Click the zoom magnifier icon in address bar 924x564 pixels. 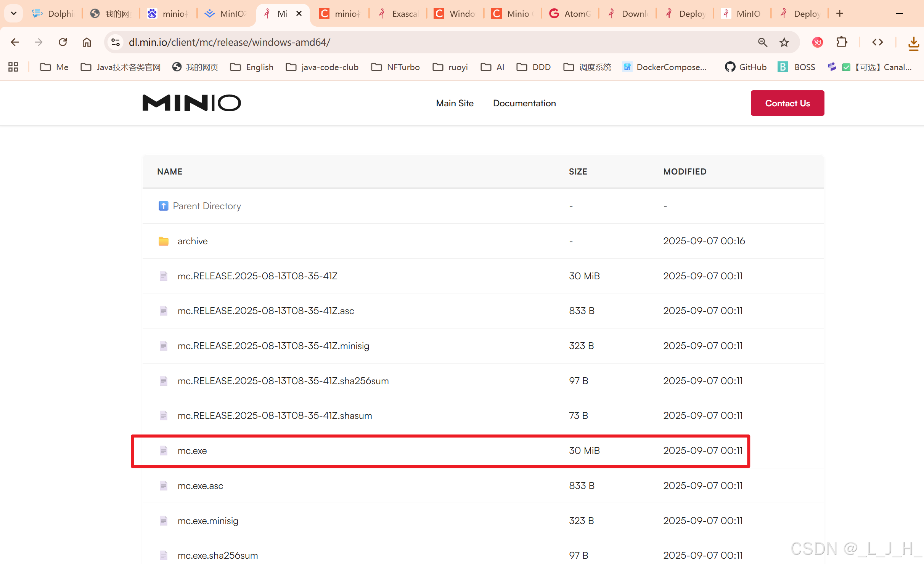coord(762,42)
